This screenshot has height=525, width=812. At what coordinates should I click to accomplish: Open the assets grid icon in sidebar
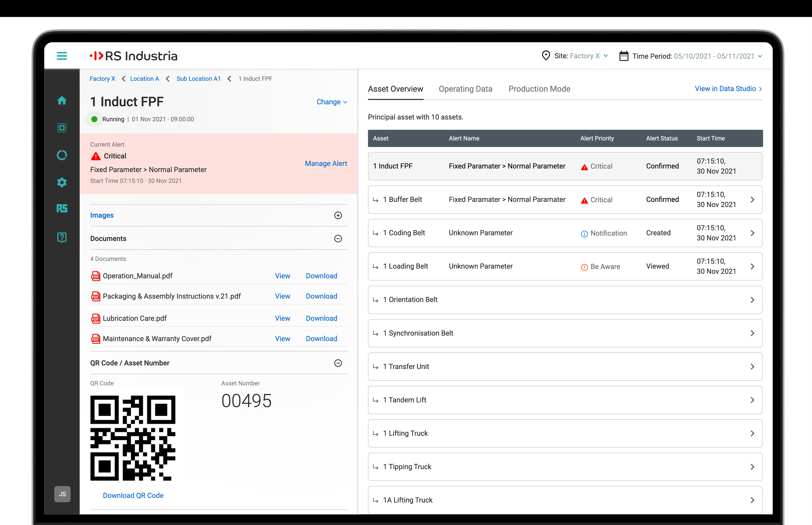62,128
